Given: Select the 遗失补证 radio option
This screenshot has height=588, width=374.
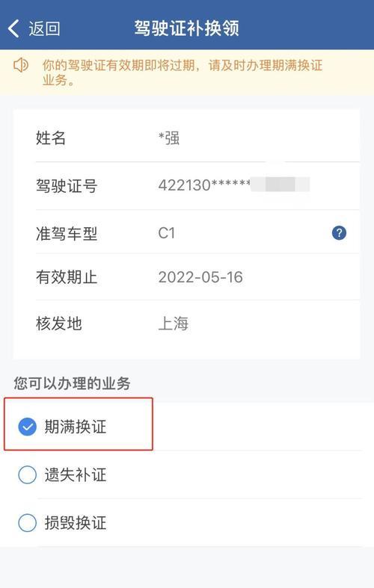Looking at the screenshot, I should click(x=28, y=474).
